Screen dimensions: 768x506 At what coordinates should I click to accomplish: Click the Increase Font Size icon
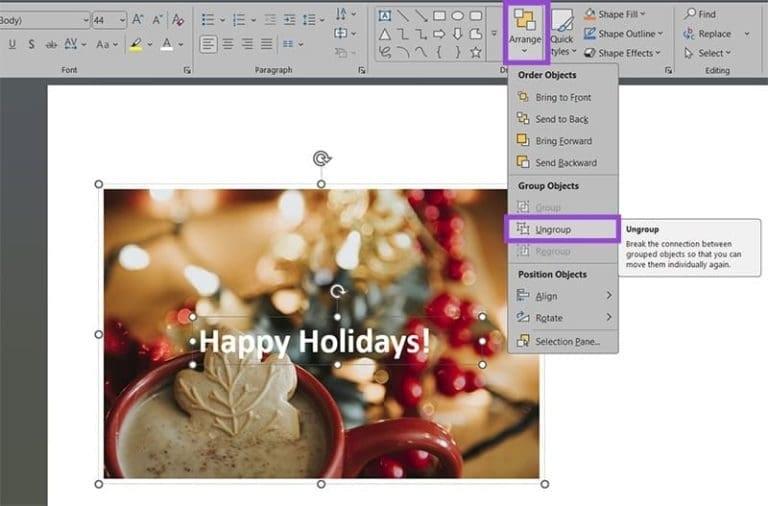point(138,19)
